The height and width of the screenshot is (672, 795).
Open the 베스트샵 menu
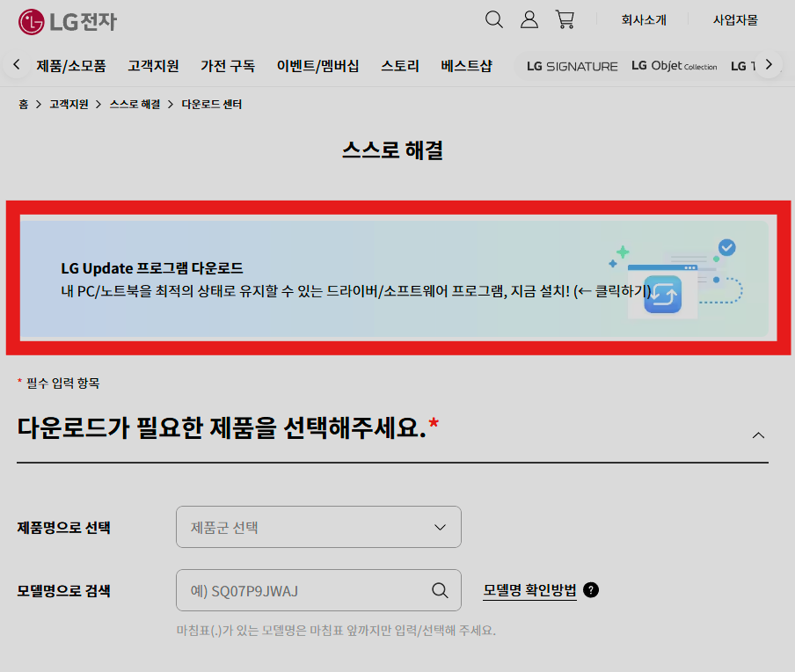(466, 65)
